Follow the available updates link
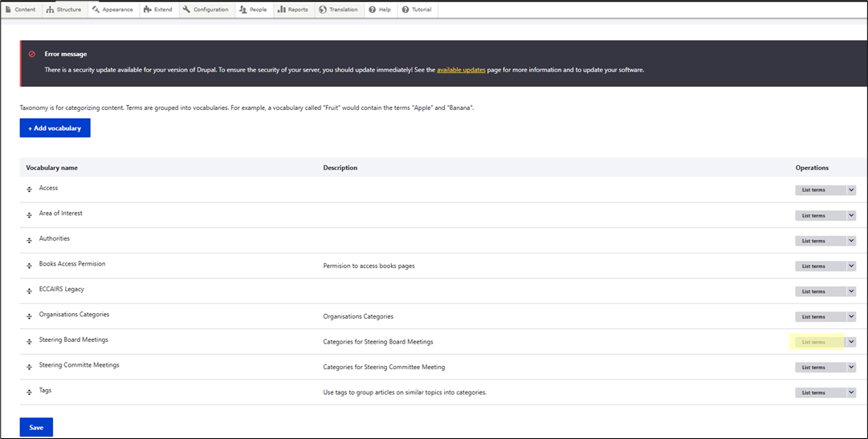 tap(461, 70)
